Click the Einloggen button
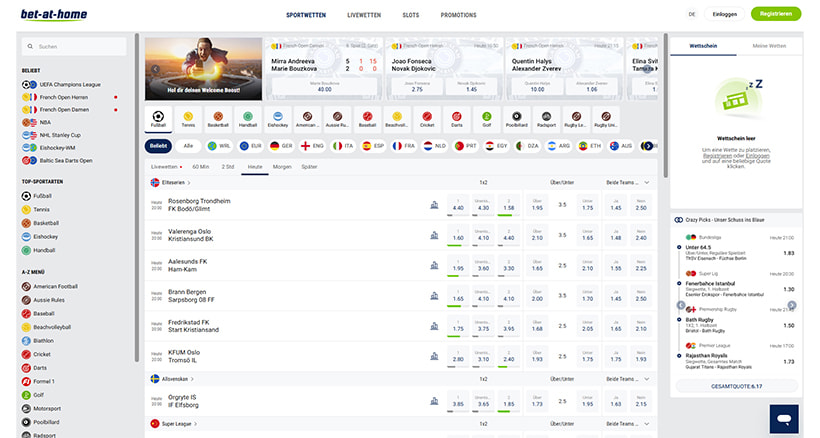Screen dimensions: 820x438 point(725,14)
